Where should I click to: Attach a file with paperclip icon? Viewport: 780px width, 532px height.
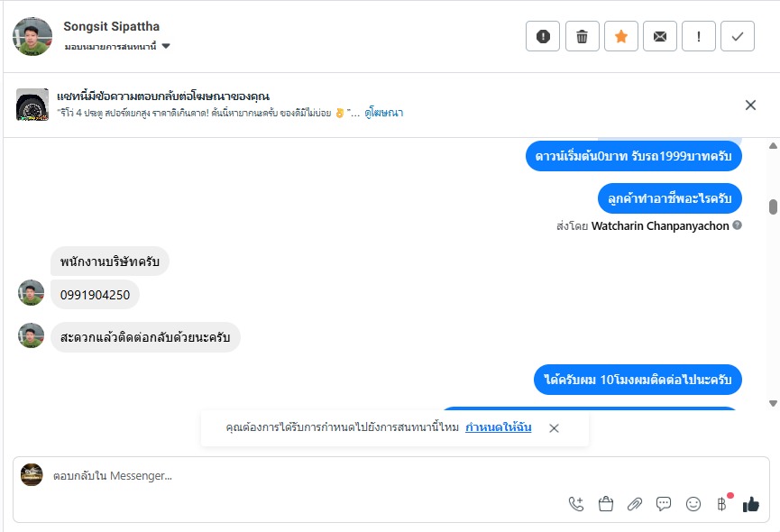click(635, 504)
